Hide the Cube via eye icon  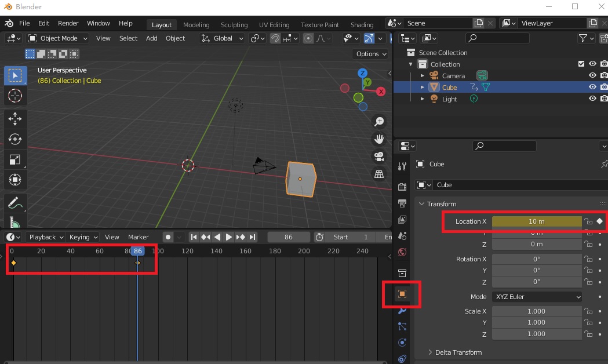pos(592,87)
